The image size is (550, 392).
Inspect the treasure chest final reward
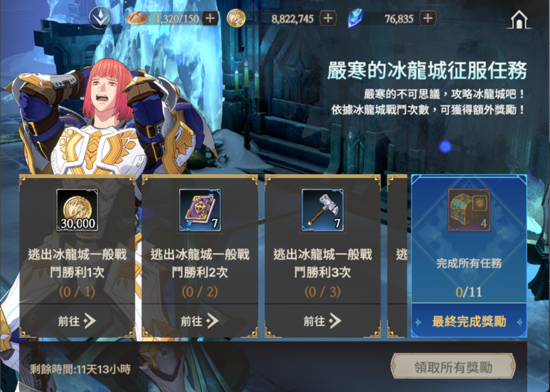(469, 210)
